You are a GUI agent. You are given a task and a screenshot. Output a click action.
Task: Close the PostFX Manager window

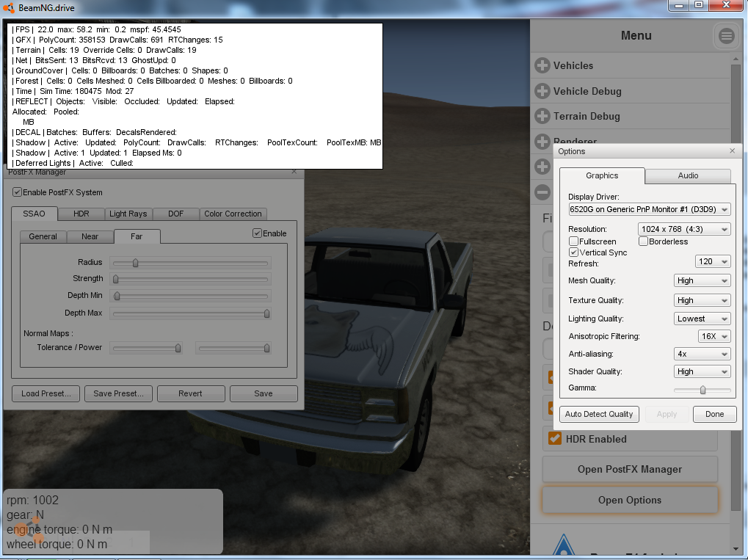click(294, 172)
